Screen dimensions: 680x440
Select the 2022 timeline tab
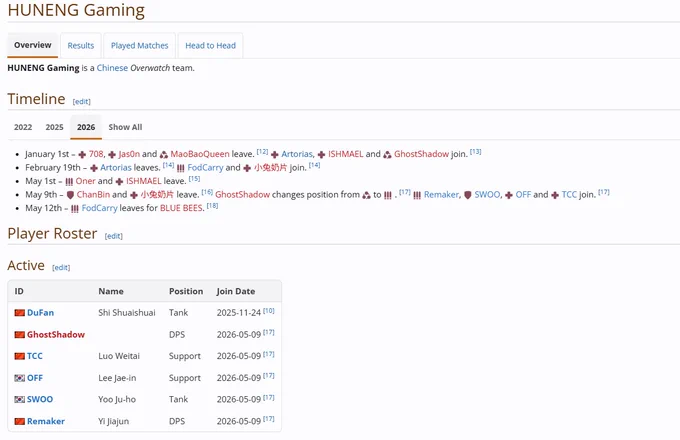(23, 127)
